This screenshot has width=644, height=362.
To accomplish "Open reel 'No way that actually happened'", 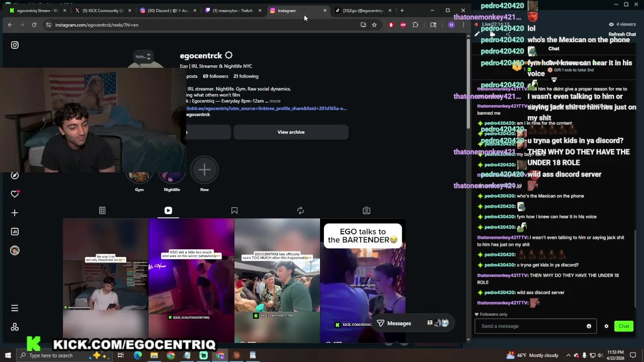I will click(106, 281).
